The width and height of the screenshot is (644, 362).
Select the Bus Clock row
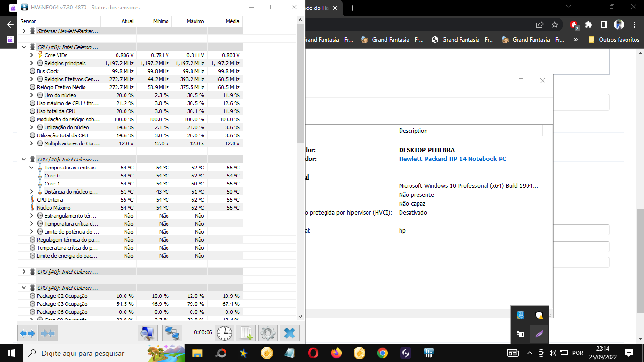click(x=130, y=71)
